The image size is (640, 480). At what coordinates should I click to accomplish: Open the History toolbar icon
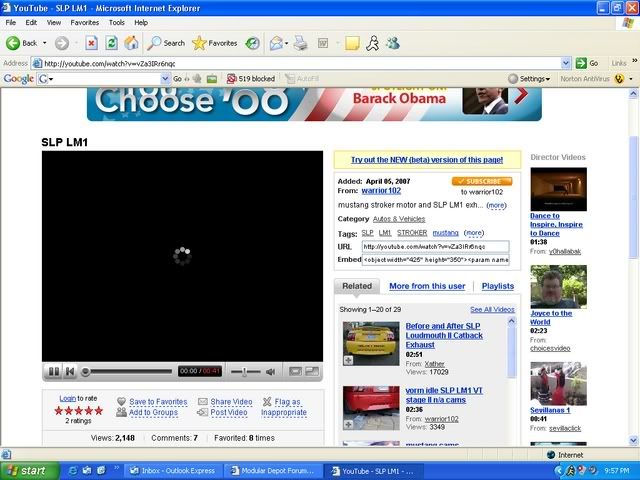tap(252, 43)
